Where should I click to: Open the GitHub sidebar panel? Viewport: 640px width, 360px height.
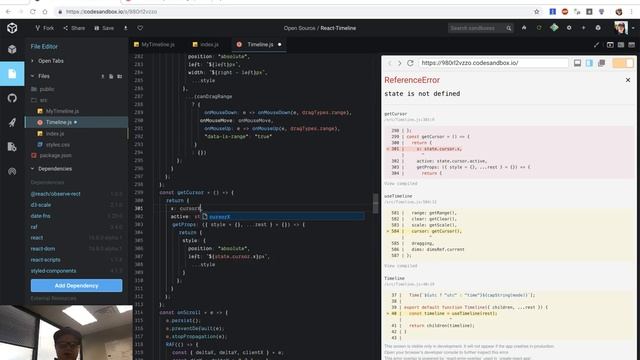pyautogui.click(x=12, y=98)
